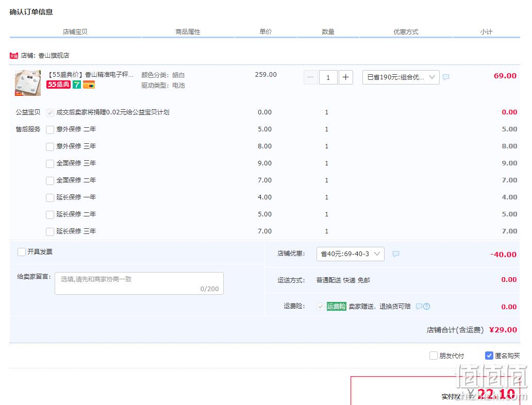Click the ¥29.00 store total
This screenshot has width=532, height=405.
(x=503, y=330)
